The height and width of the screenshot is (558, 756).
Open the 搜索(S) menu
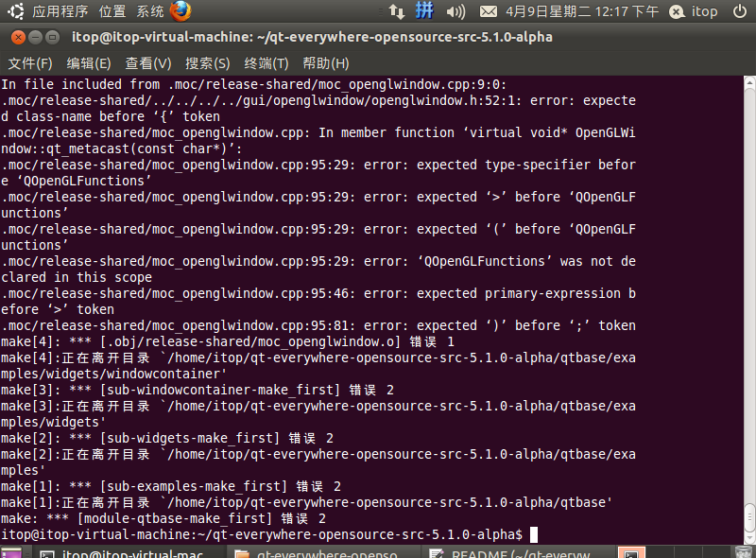coord(207,63)
